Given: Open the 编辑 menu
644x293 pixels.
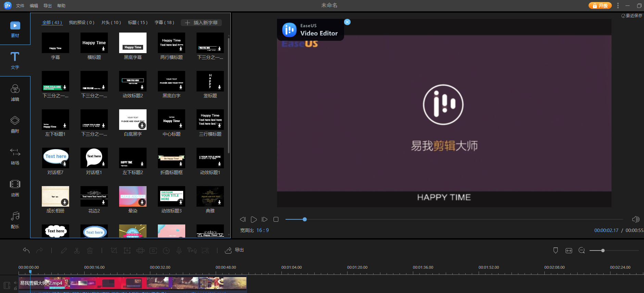Looking at the screenshot, I should [x=34, y=6].
